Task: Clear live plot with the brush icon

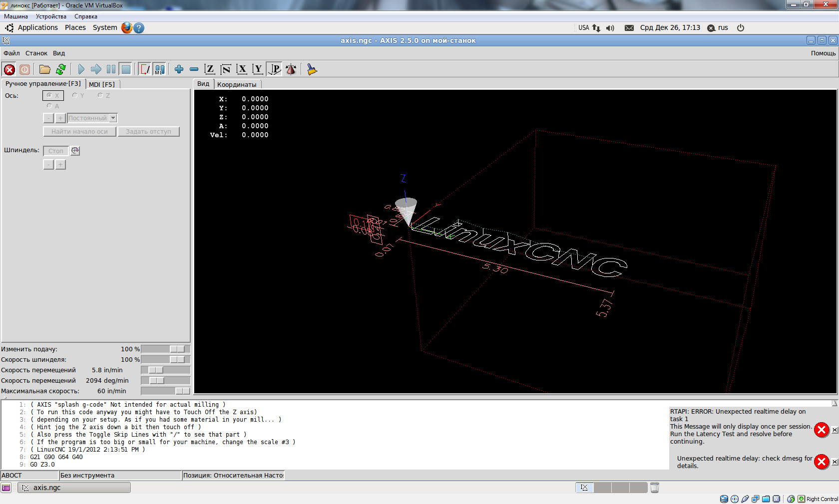Action: pyautogui.click(x=312, y=69)
